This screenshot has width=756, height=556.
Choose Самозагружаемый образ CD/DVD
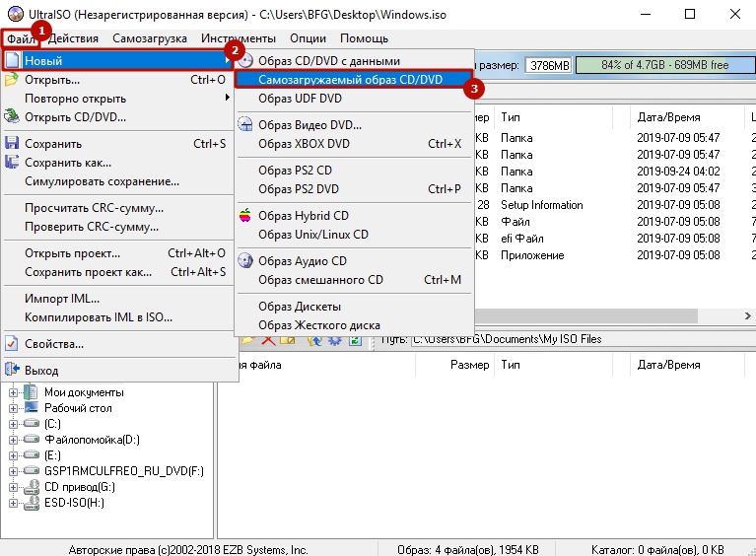click(354, 80)
